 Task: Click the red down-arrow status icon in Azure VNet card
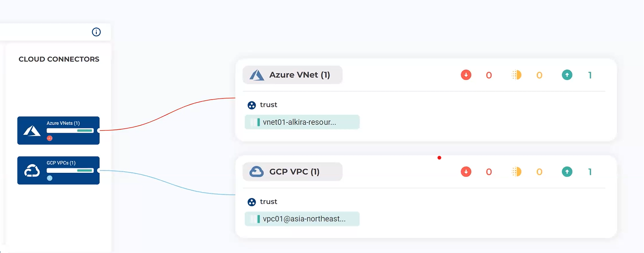tap(466, 75)
